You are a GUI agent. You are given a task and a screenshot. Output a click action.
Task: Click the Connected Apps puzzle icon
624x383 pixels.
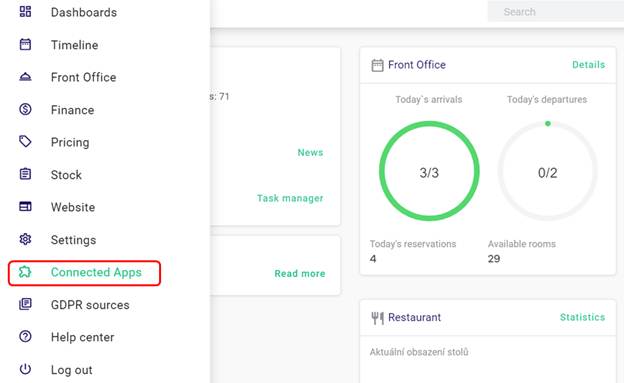tap(25, 272)
